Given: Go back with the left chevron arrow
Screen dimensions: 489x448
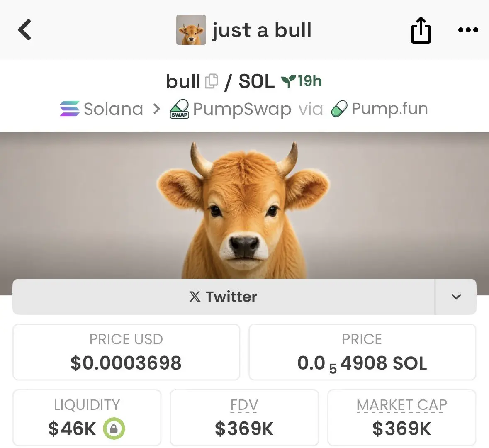Looking at the screenshot, I should click(24, 30).
